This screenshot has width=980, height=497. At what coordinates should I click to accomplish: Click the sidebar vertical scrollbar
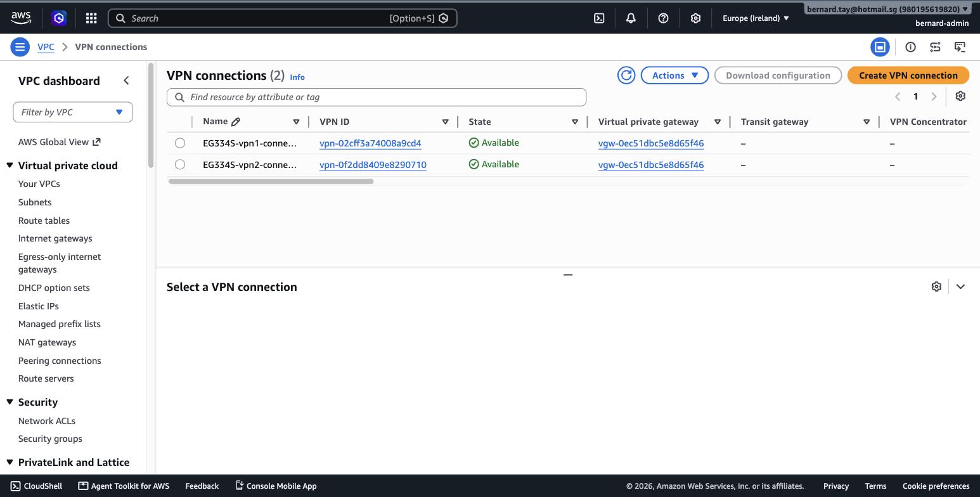(151, 115)
